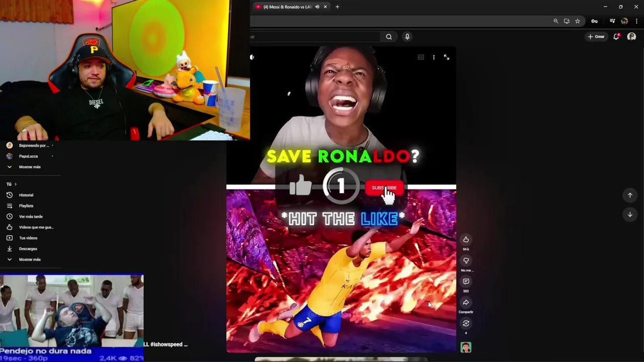Expand Mostrar más under subscriptions
The image size is (644, 362).
click(x=30, y=167)
